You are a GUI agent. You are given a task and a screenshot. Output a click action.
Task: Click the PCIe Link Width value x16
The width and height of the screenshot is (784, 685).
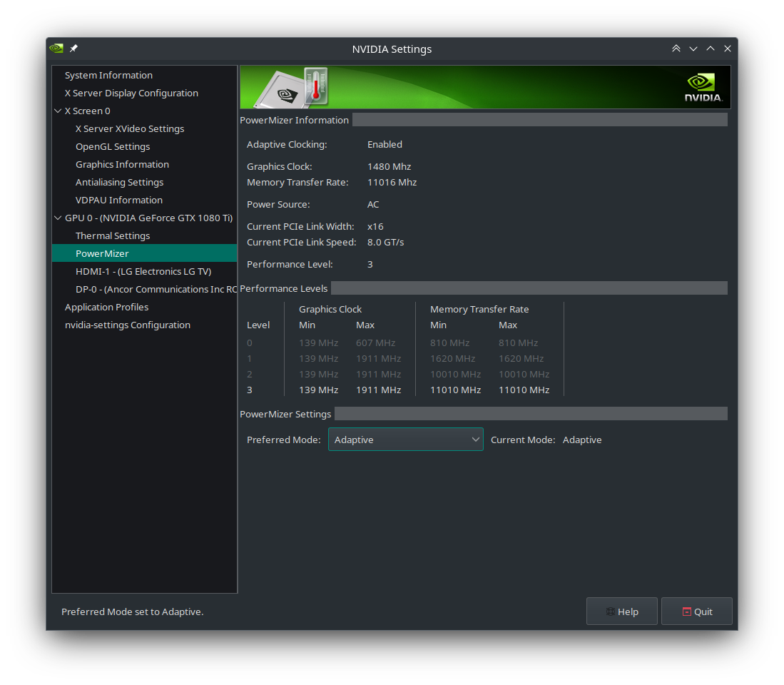coord(375,226)
